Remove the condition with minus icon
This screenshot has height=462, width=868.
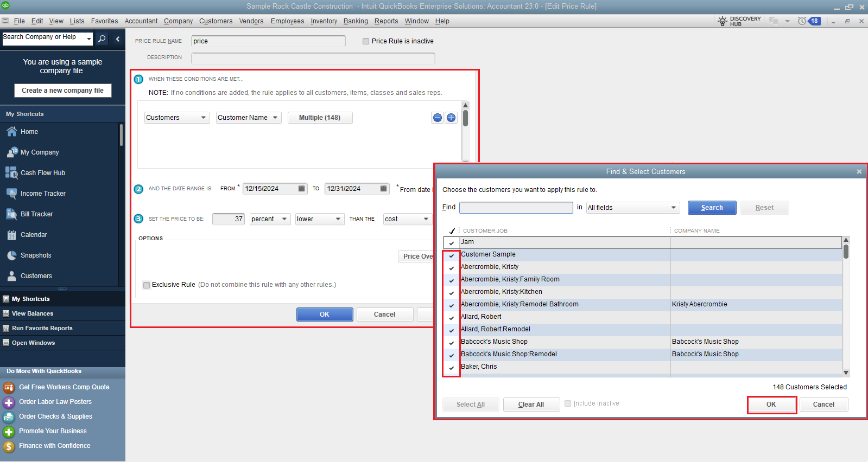click(x=438, y=118)
